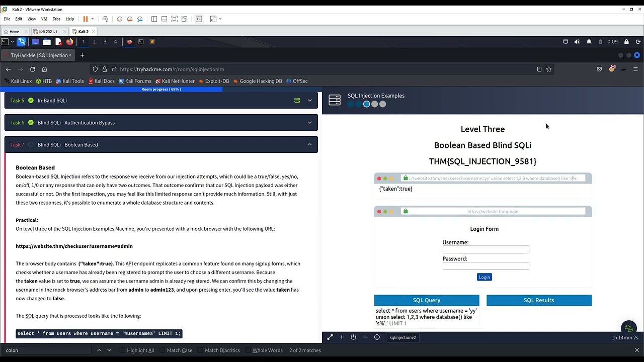The height and width of the screenshot is (362, 644).
Task: Open the machine info icon
Action: point(377,337)
